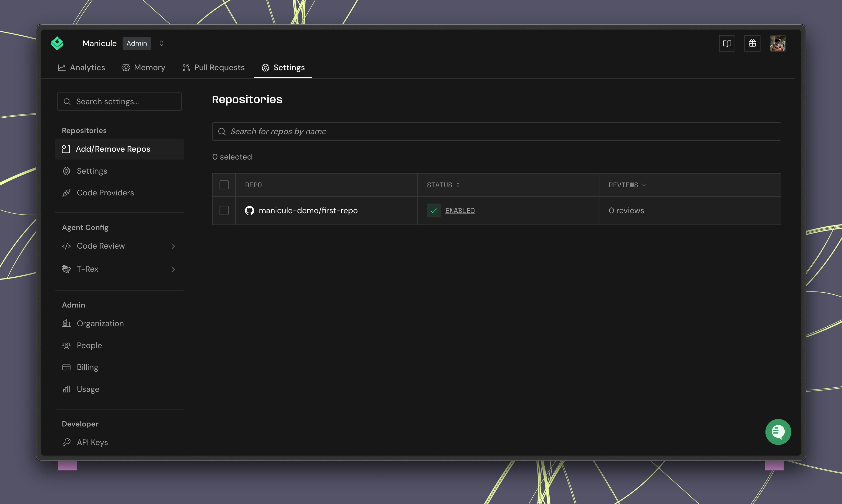Click the People group icon

66,346
